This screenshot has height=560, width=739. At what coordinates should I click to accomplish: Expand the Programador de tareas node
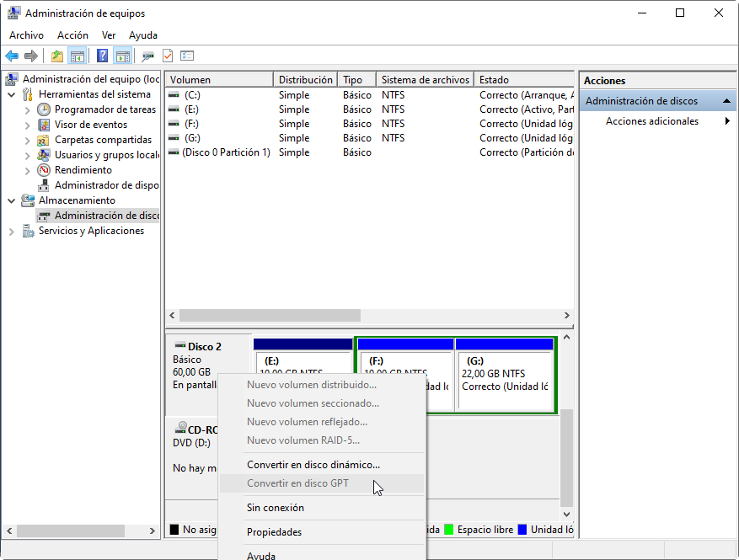28,109
